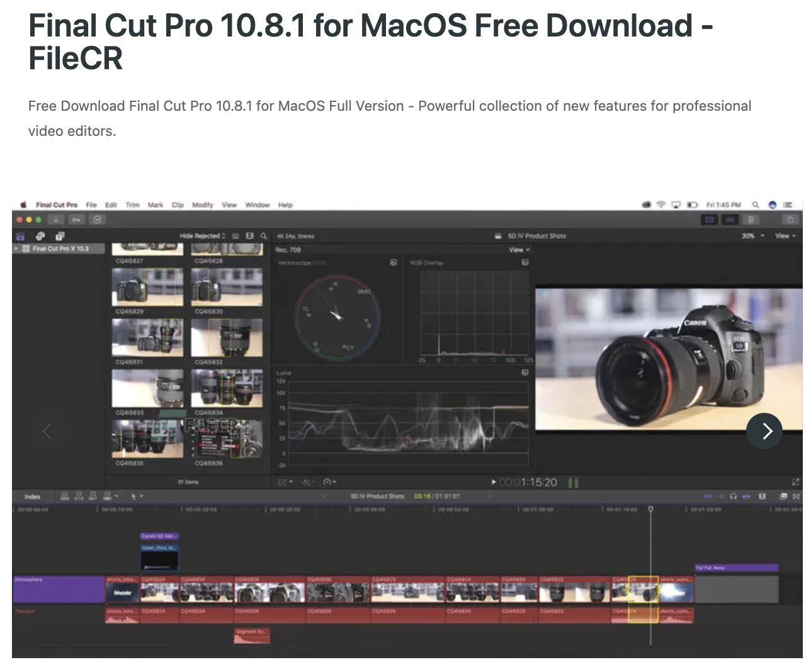This screenshot has height=672, width=811.
Task: Select the purple Atmosphere clip in timeline
Action: click(59, 590)
